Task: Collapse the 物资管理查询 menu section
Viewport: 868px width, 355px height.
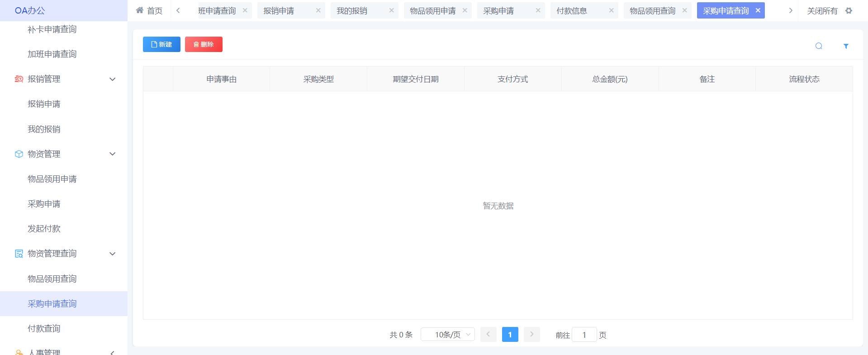Action: (x=113, y=254)
